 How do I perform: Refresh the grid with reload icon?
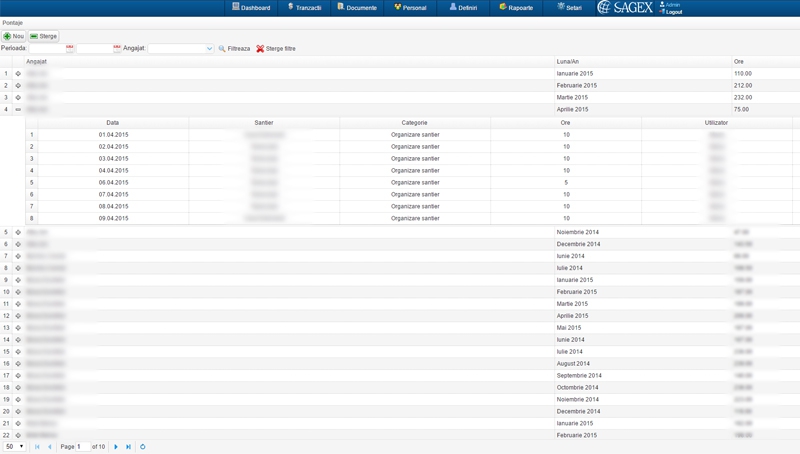click(x=143, y=447)
